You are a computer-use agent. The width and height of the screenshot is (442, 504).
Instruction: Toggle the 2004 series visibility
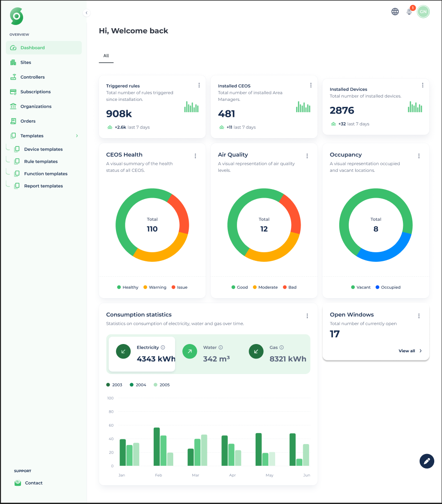coord(138,384)
